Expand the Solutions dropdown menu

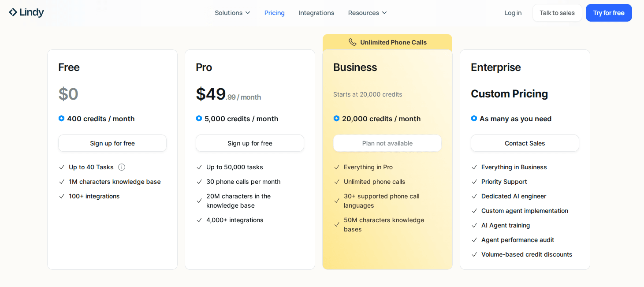tap(232, 13)
